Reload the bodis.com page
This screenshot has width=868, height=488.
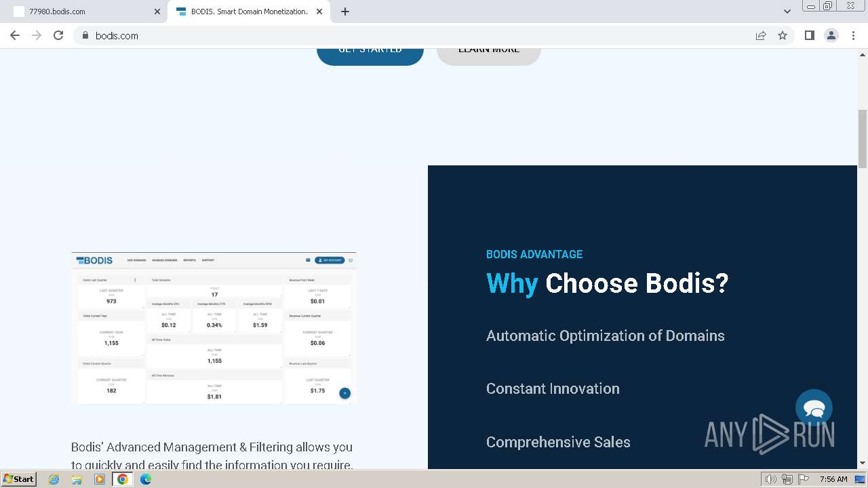(x=58, y=35)
